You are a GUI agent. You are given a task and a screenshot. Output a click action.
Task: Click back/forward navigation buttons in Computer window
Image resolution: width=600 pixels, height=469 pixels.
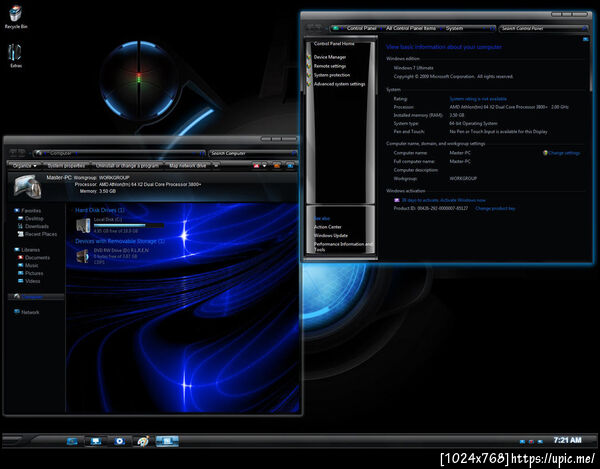click(x=18, y=153)
